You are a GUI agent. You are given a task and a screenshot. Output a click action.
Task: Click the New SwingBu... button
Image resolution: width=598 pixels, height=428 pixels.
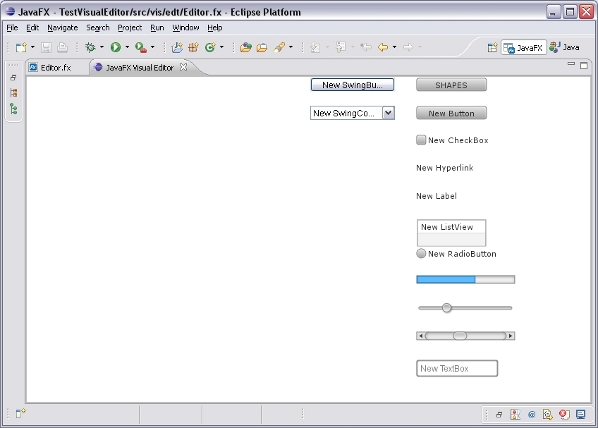point(352,85)
